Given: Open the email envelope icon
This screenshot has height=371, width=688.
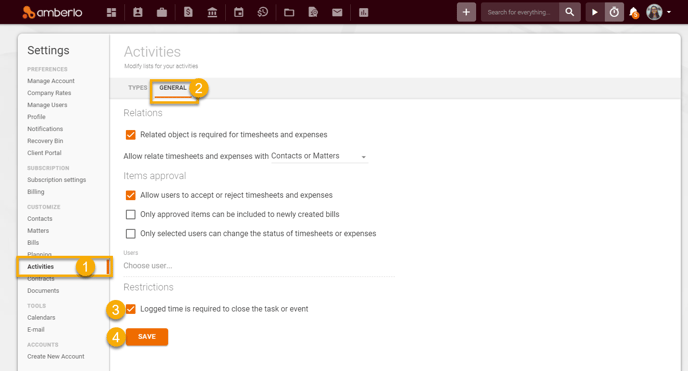Looking at the screenshot, I should (x=337, y=12).
